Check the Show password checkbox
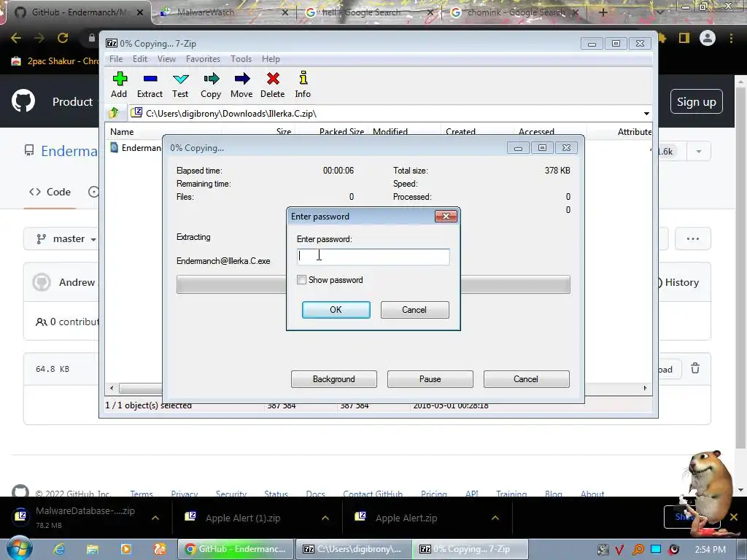Image resolution: width=747 pixels, height=560 pixels. click(301, 279)
